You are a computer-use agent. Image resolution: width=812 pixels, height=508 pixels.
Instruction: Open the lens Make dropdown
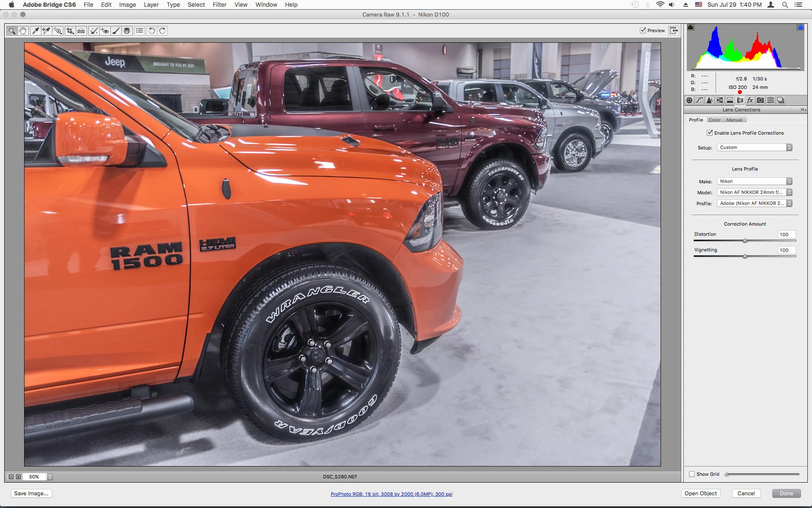coord(754,181)
